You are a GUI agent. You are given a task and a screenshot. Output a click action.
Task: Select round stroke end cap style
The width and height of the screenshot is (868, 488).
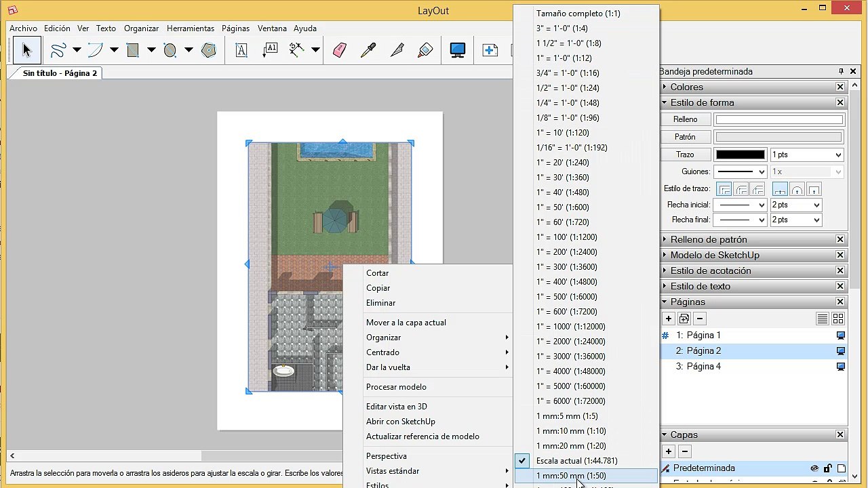797,190
